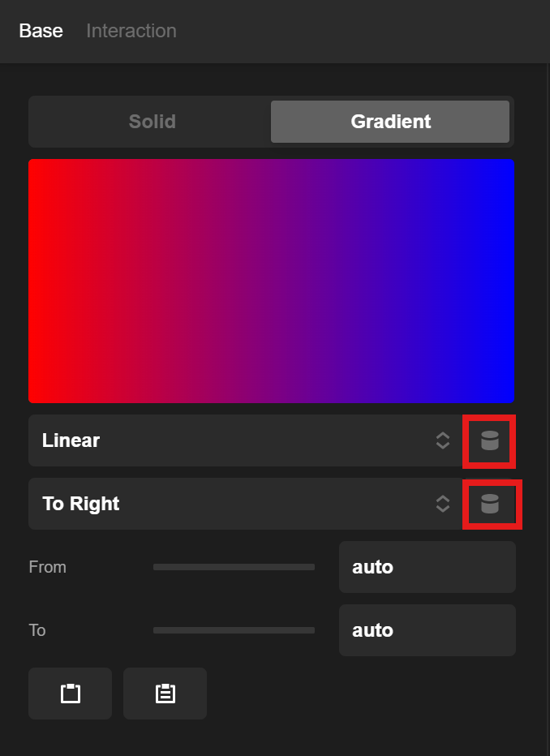Open the To Right direction dropdown
The image size is (550, 756).
coord(245,504)
